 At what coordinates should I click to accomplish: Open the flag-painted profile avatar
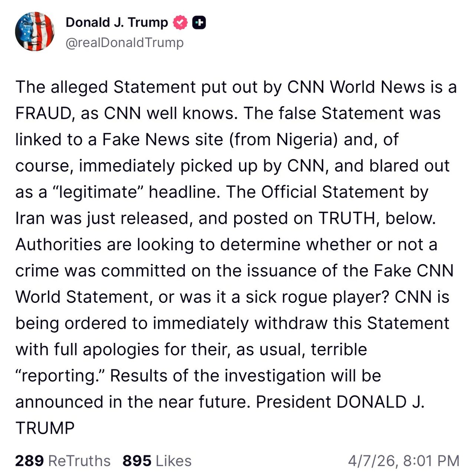(35, 31)
